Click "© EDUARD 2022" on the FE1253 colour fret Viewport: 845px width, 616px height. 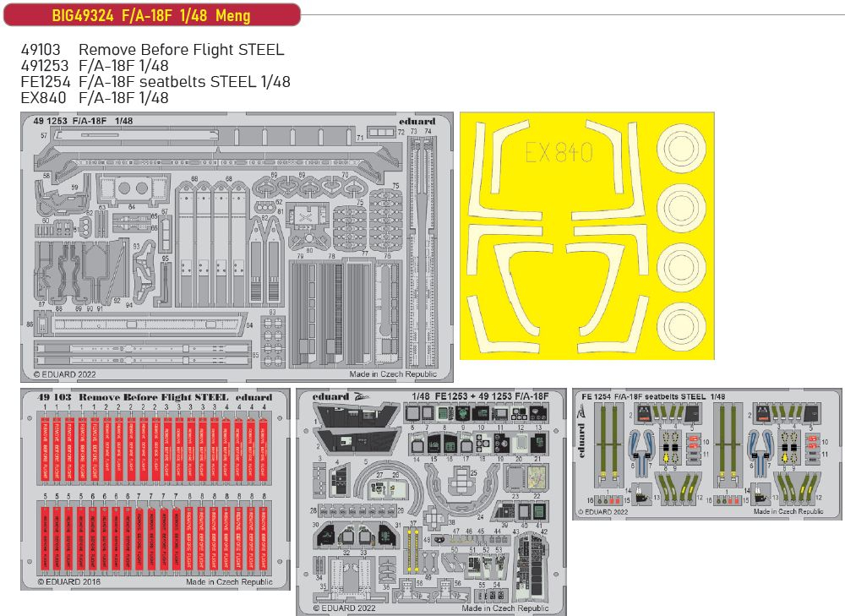(x=345, y=608)
